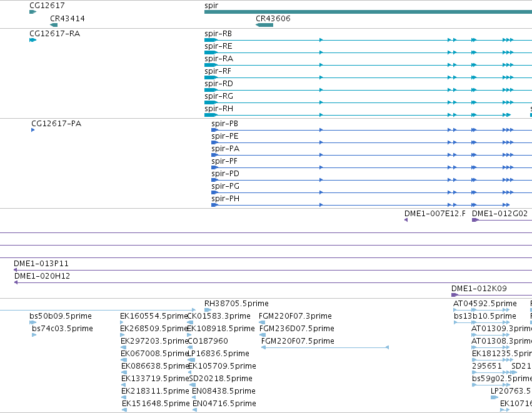Select the CR43414 gene label
Screen dimensions: 532x413
[67, 19]
